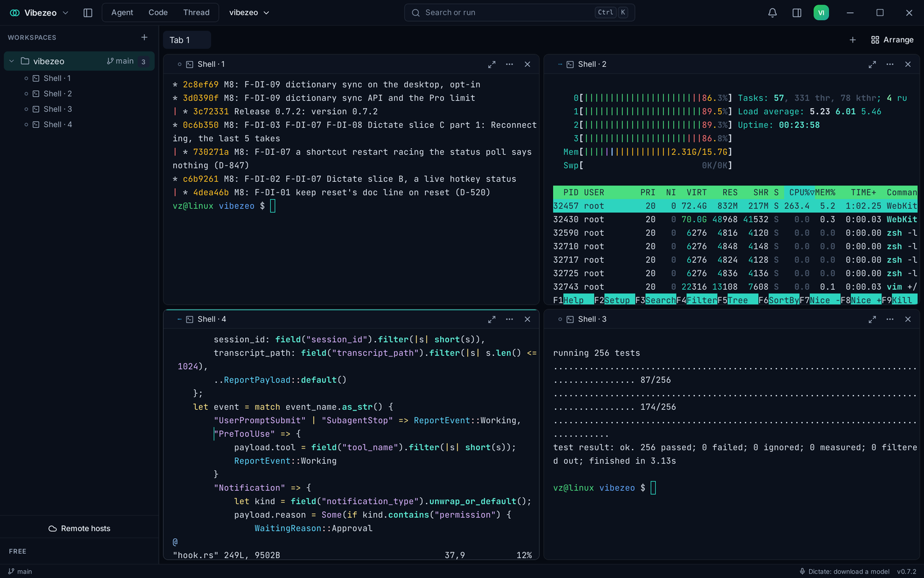This screenshot has width=924, height=578.
Task: Toggle the right side panel layout icon
Action: click(797, 13)
